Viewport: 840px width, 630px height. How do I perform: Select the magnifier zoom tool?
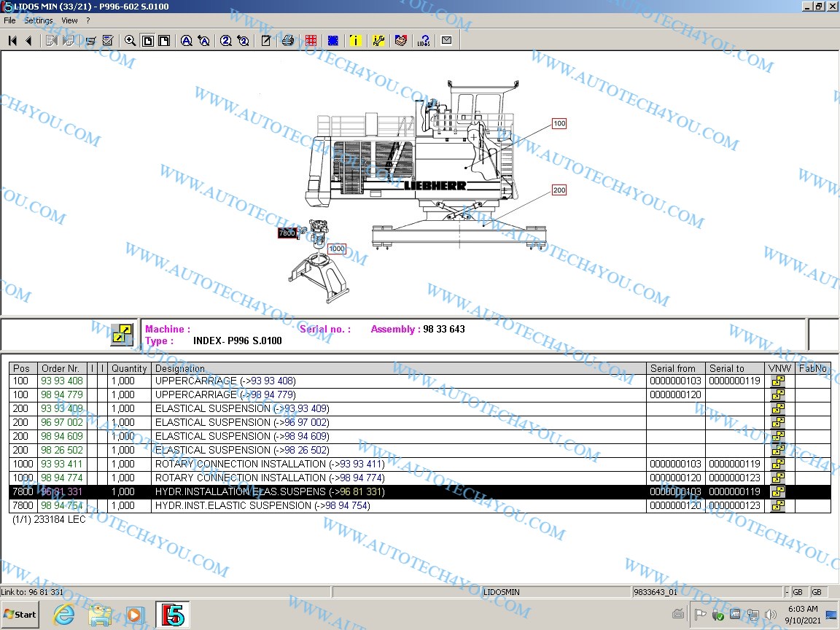(130, 41)
